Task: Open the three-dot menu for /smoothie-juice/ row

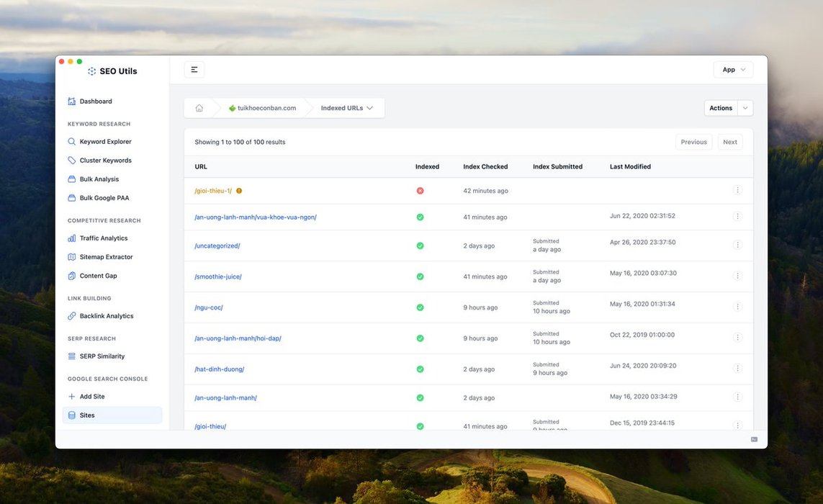Action: pyautogui.click(x=737, y=276)
